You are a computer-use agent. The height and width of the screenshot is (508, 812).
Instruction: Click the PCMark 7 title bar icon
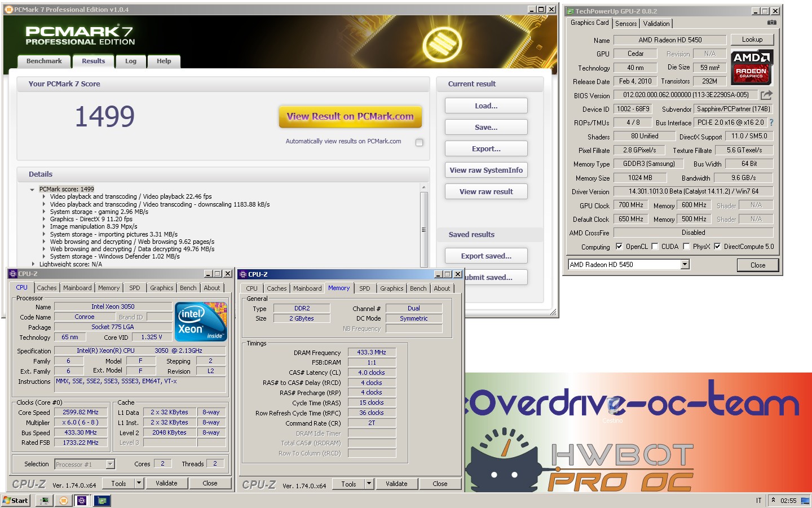point(8,10)
